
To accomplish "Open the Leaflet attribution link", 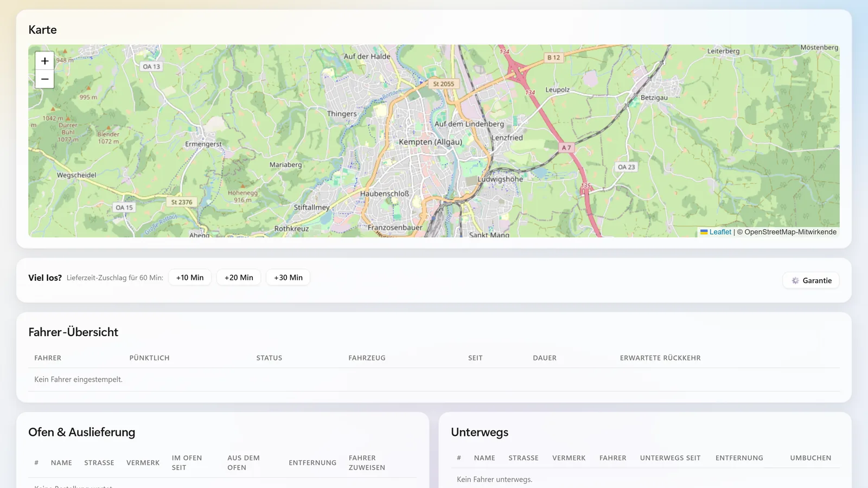I will click(x=716, y=232).
